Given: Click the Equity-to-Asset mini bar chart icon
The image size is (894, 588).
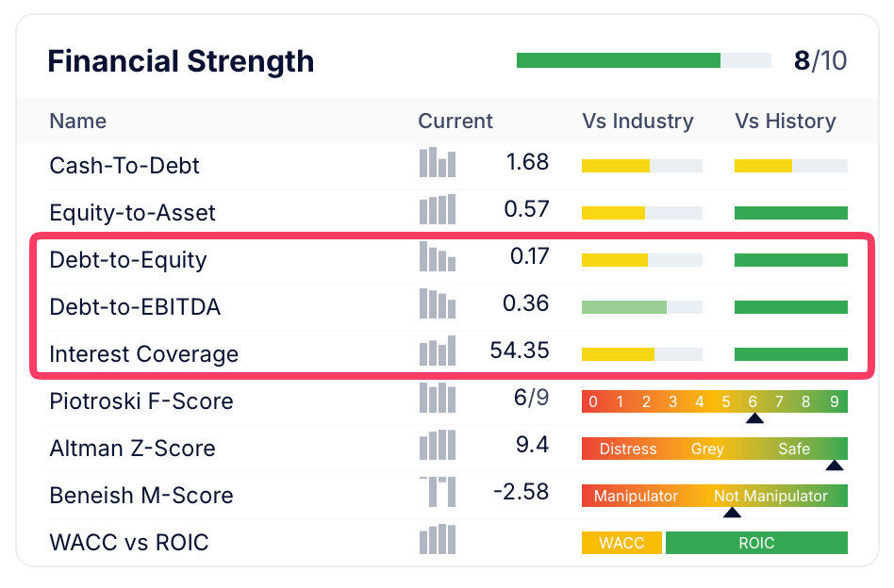Looking at the screenshot, I should pos(438,209).
